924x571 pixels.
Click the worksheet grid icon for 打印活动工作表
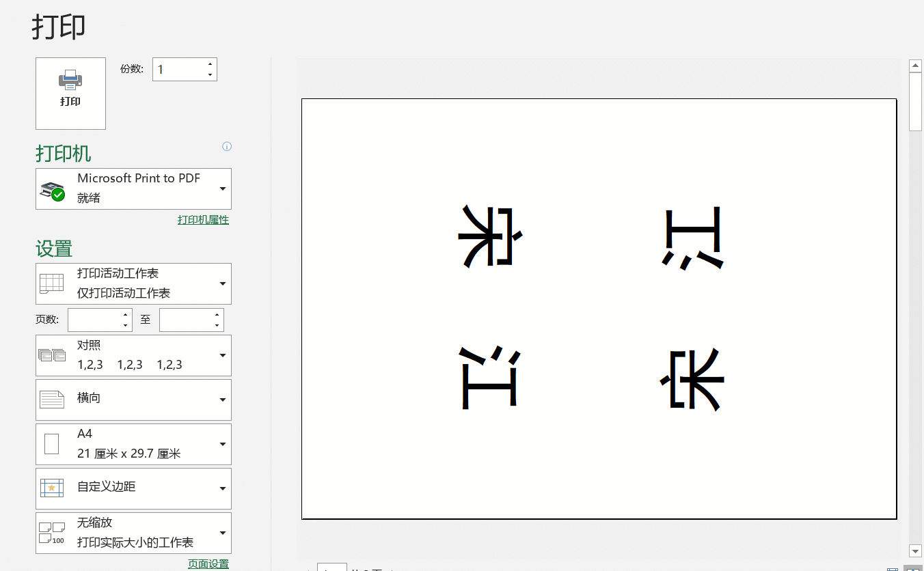(x=51, y=283)
